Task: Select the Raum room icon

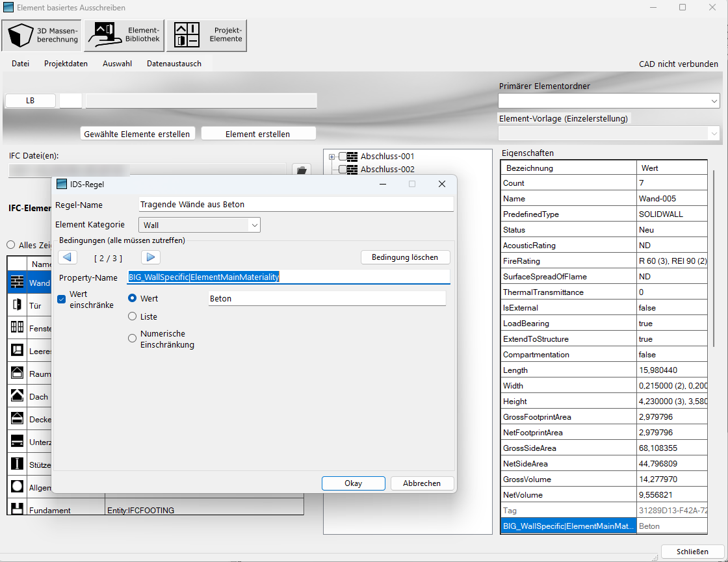Action: coord(17,373)
